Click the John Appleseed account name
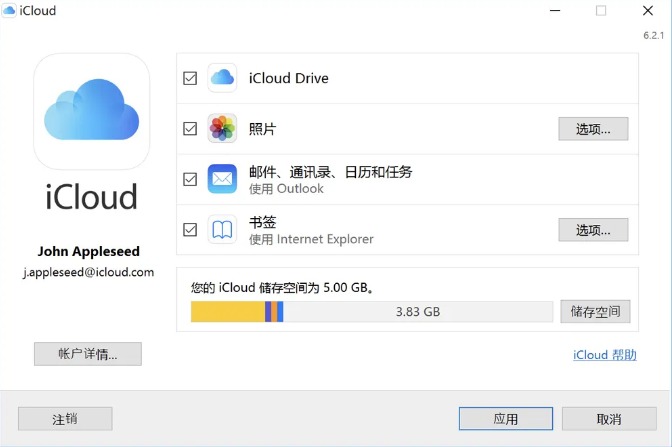Image resolution: width=672 pixels, height=447 pixels. pos(89,251)
